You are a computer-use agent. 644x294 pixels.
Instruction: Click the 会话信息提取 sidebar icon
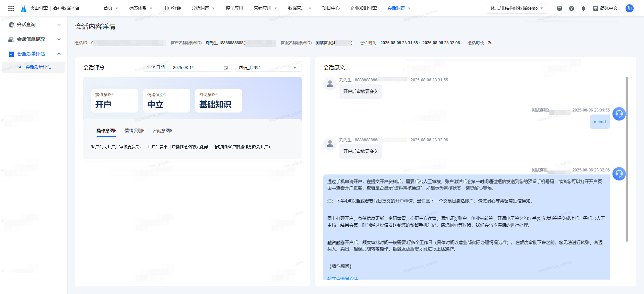(x=11, y=40)
